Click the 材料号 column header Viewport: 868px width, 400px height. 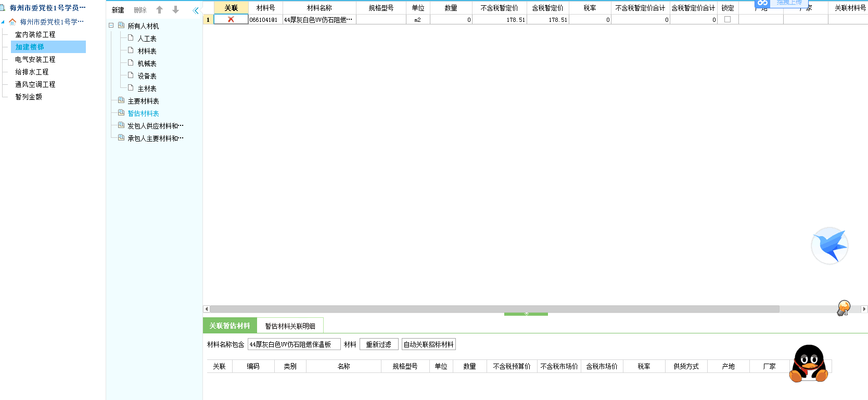click(265, 8)
